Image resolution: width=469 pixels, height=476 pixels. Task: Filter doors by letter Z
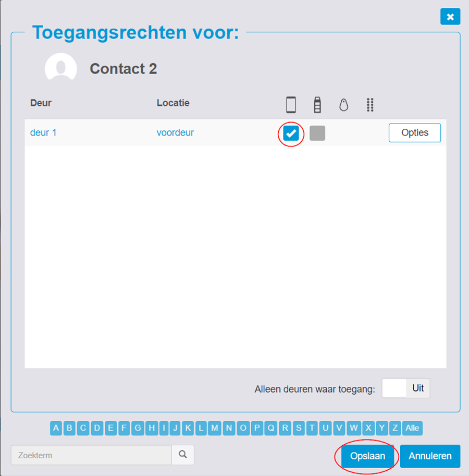(x=395, y=428)
